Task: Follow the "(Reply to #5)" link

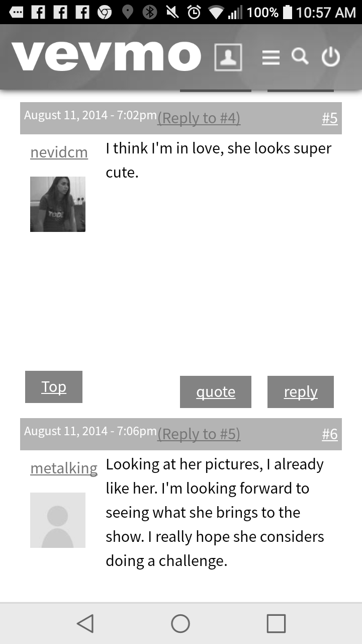Action: click(x=199, y=434)
